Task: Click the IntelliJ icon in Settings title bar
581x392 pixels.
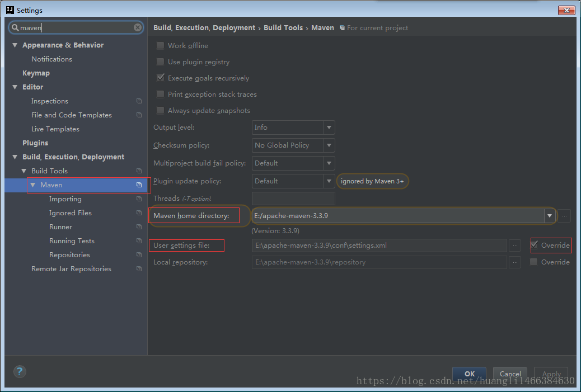Action: point(11,10)
